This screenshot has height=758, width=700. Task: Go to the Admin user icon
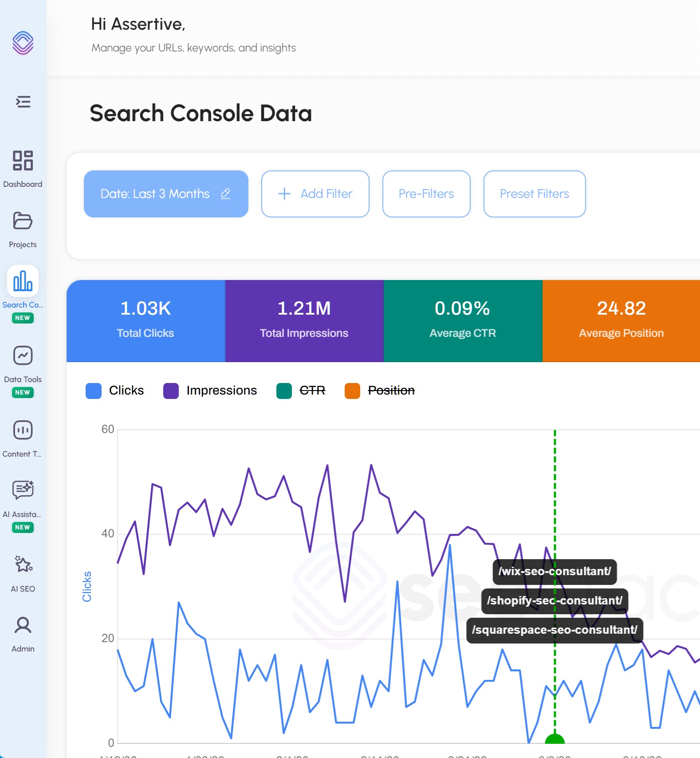tap(23, 625)
